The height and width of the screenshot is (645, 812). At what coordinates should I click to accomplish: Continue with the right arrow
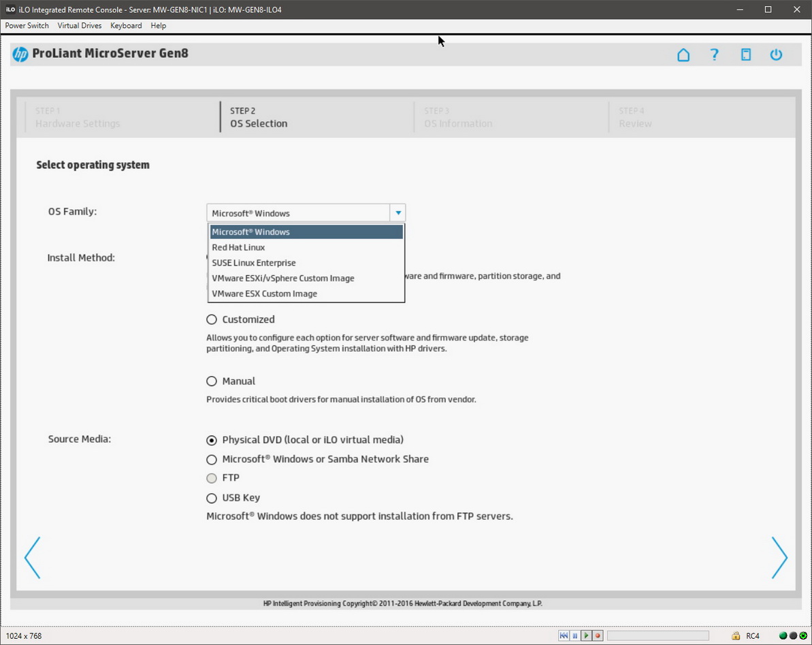click(x=779, y=557)
